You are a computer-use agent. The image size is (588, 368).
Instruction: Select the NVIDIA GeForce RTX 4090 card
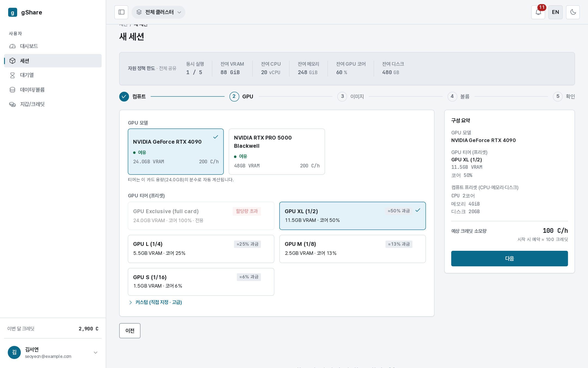[176, 152]
